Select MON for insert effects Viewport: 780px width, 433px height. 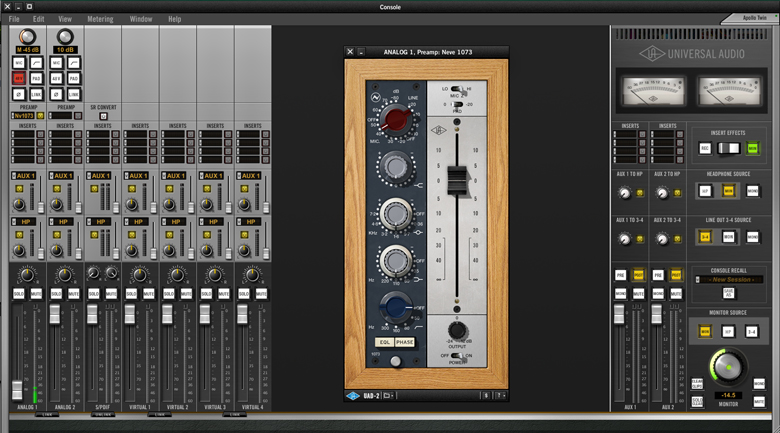753,148
